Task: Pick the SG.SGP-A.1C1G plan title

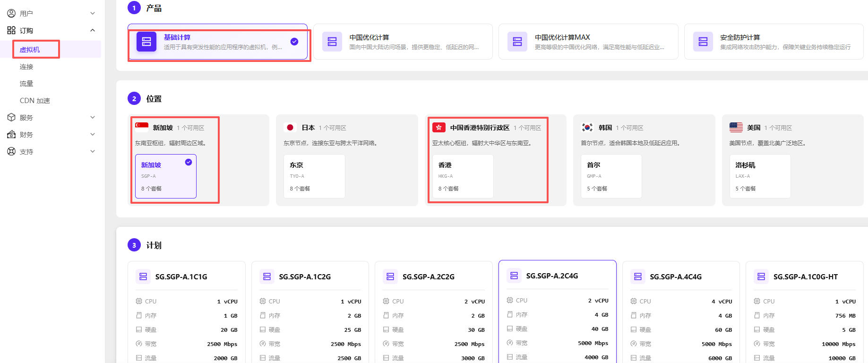Action: (181, 277)
